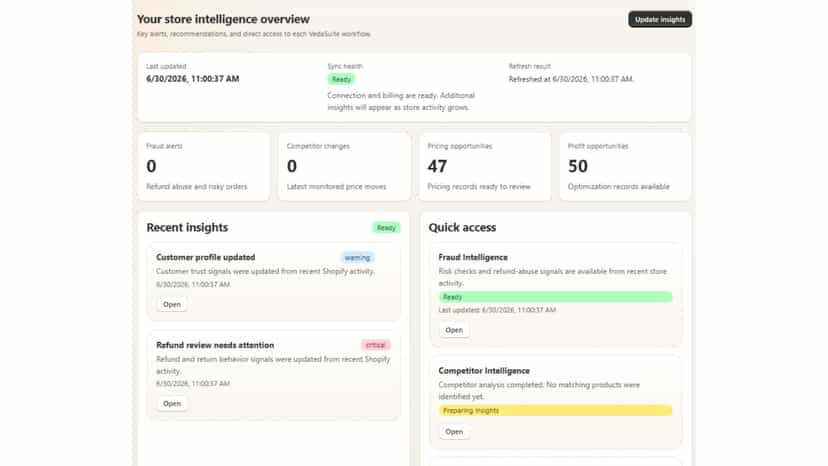The width and height of the screenshot is (828, 466).
Task: Click the warning badge on Customer profile updated
Action: click(357, 258)
